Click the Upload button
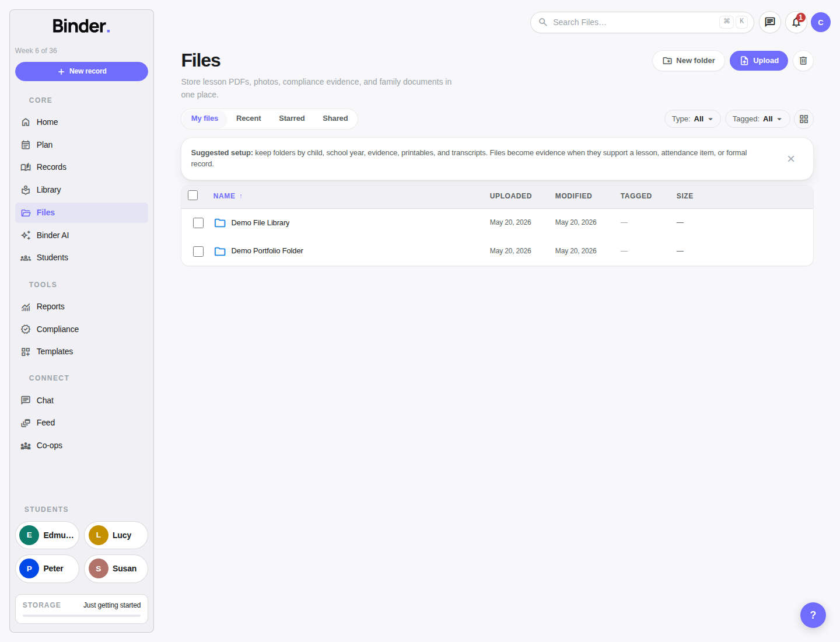 [x=759, y=61]
